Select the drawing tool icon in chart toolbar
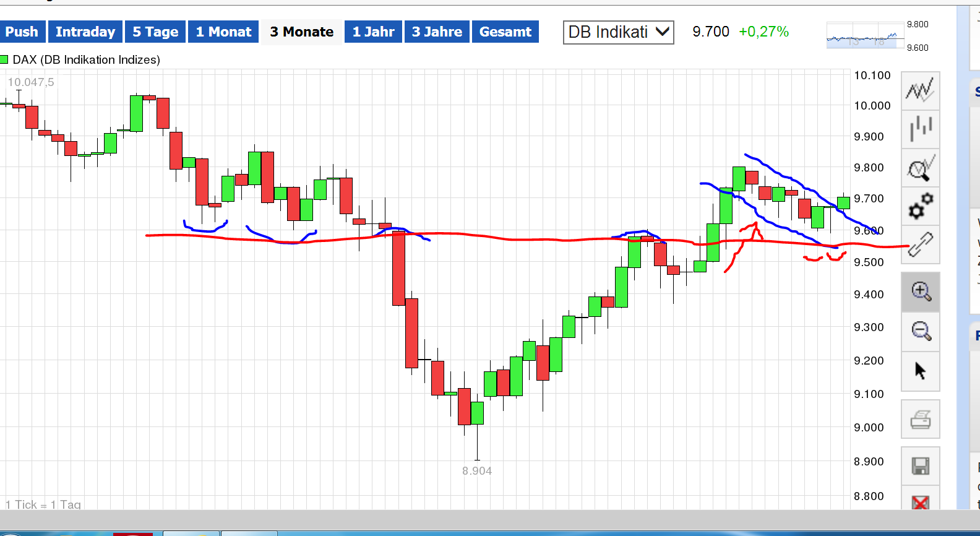980x536 pixels. click(920, 244)
